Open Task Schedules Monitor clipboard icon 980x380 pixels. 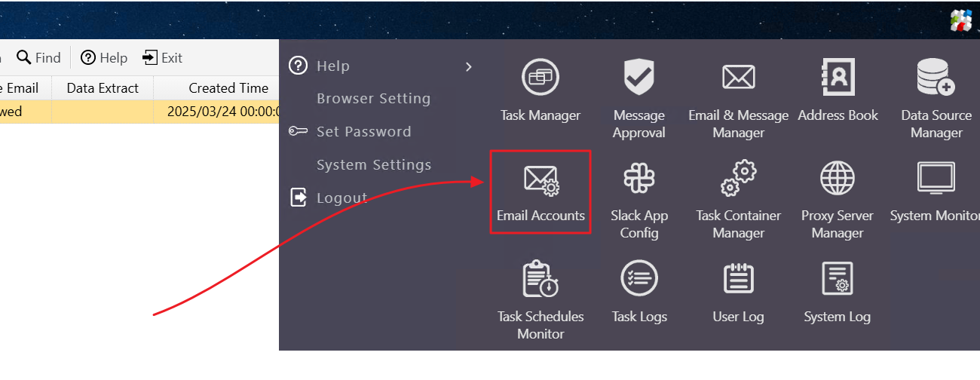pos(541,279)
